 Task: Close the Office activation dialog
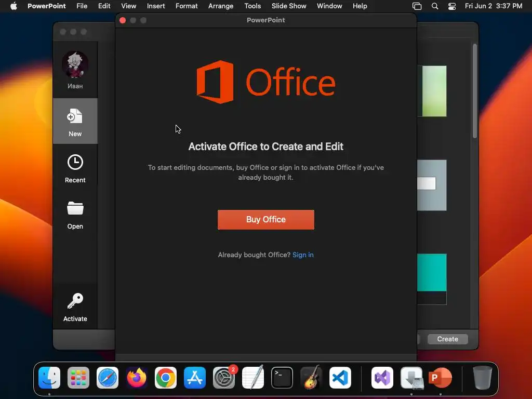pos(123,20)
